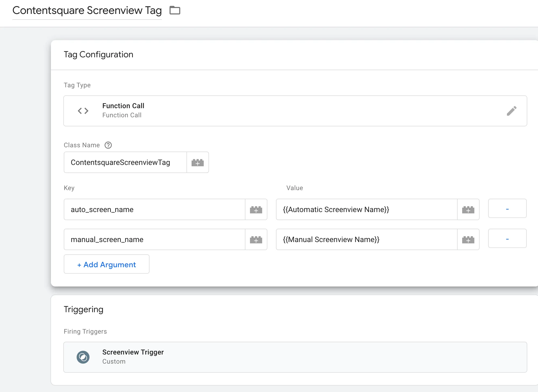Insert variable for auto_screen_name key
This screenshot has width=538, height=392.
[x=256, y=210]
